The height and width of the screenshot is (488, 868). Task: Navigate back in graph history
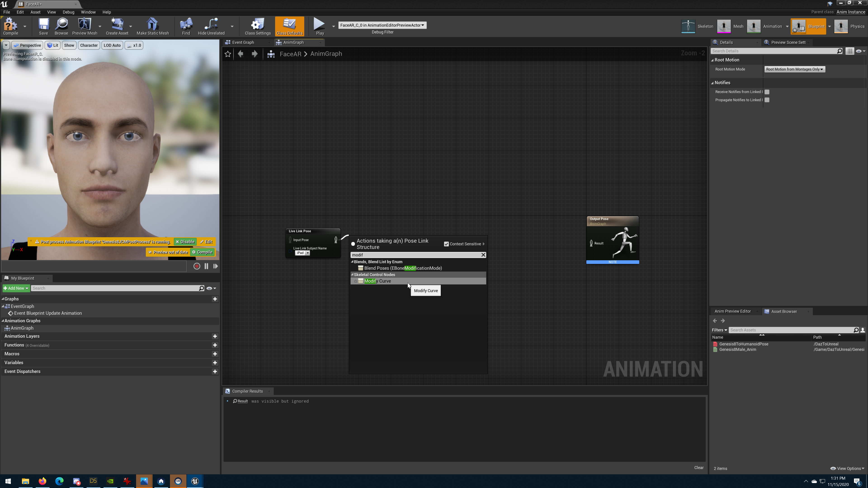pyautogui.click(x=241, y=54)
